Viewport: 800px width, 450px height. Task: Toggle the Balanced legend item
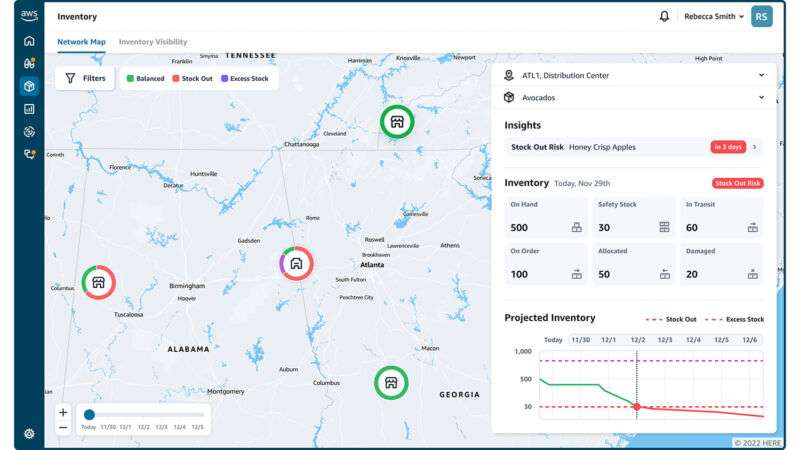tap(145, 79)
